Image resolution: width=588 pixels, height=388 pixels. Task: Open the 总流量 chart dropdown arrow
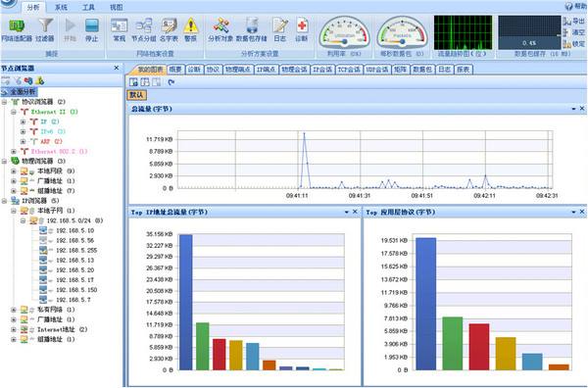click(573, 109)
